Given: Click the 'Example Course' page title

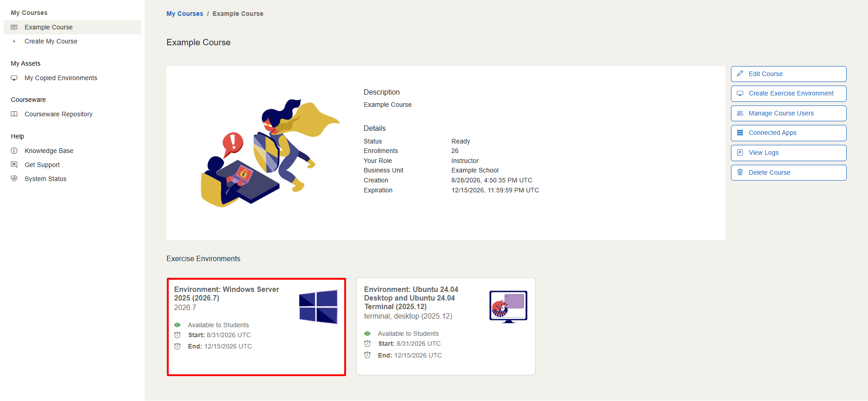Looking at the screenshot, I should (199, 42).
